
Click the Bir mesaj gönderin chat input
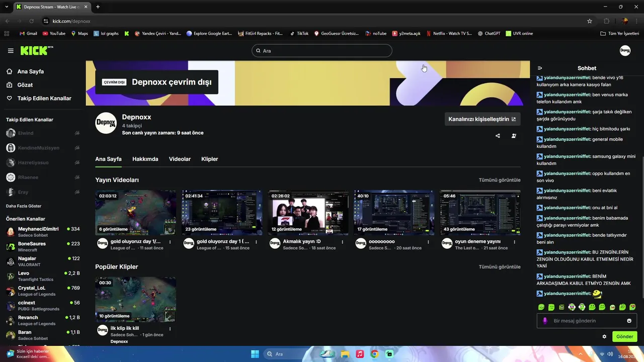tap(587, 321)
